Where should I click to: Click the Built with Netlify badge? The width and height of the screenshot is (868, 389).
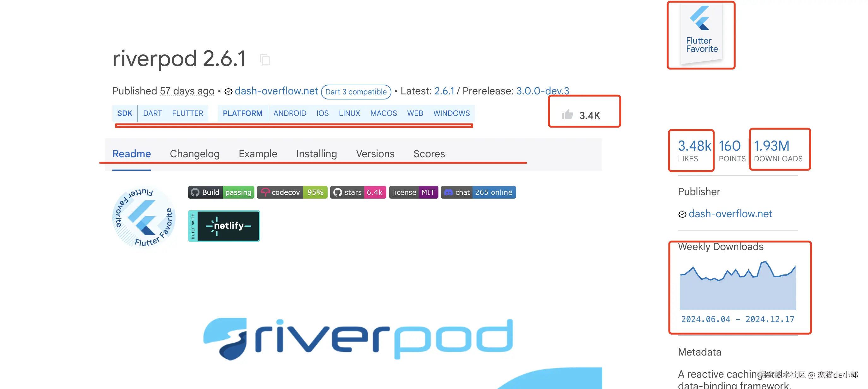coord(224,226)
